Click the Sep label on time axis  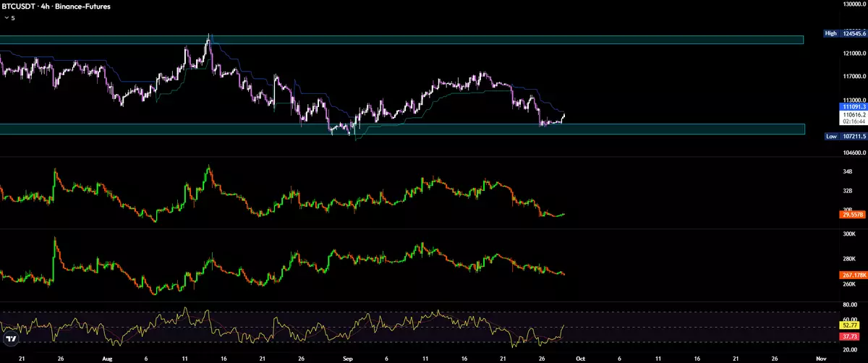point(346,357)
